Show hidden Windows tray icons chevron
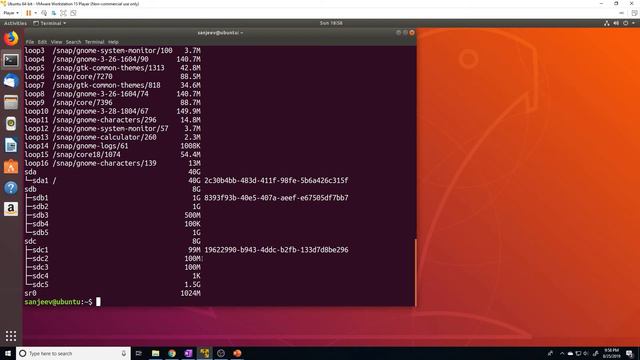The image size is (640, 360). coord(562,353)
